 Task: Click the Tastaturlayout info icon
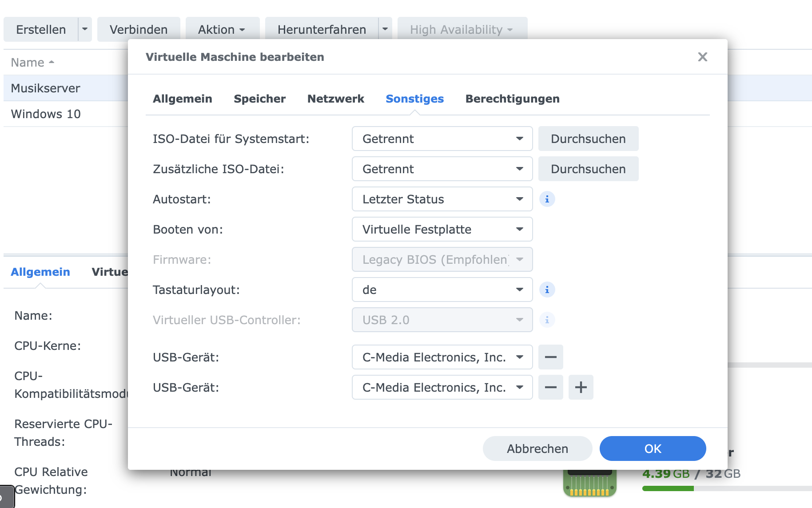coord(547,290)
